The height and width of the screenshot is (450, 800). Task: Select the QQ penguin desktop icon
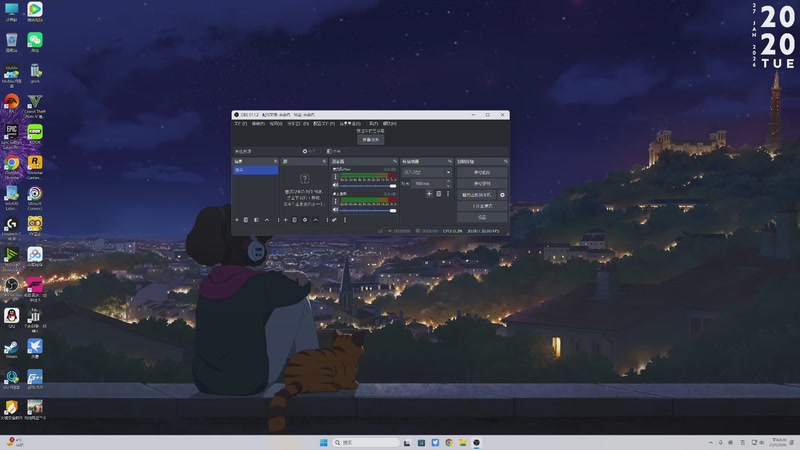click(11, 318)
